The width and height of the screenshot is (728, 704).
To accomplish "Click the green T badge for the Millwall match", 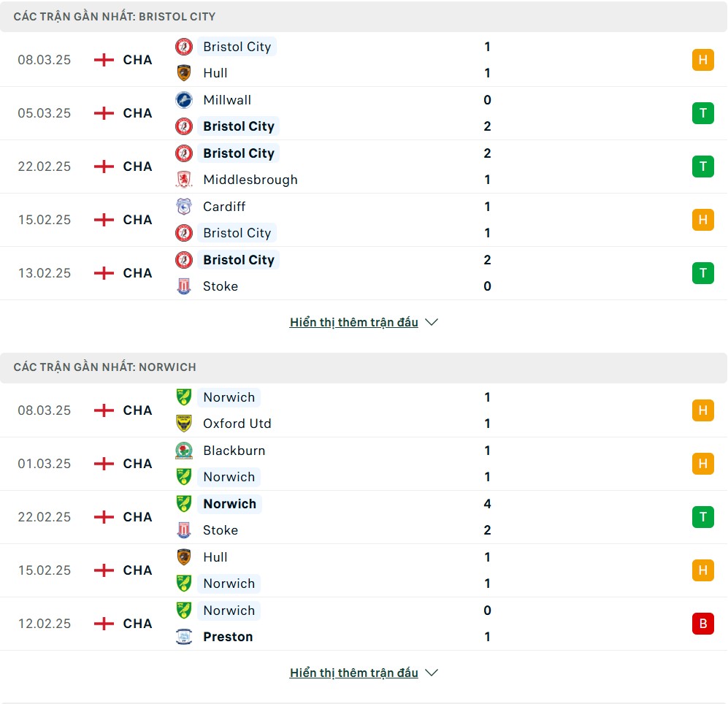I will point(703,113).
